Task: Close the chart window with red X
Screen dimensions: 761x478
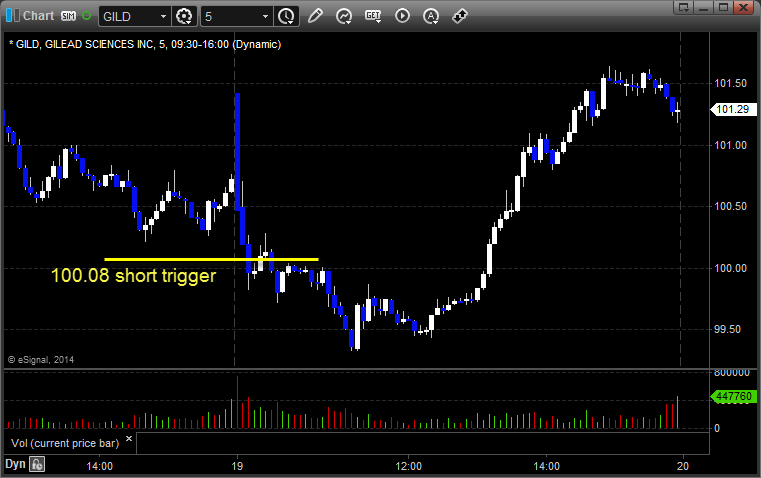Action: [x=743, y=7]
